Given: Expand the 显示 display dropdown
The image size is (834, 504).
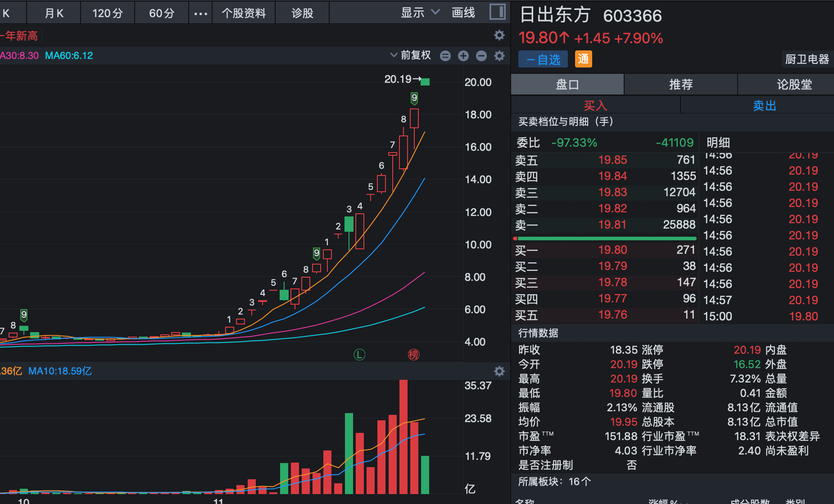Looking at the screenshot, I should tap(420, 13).
